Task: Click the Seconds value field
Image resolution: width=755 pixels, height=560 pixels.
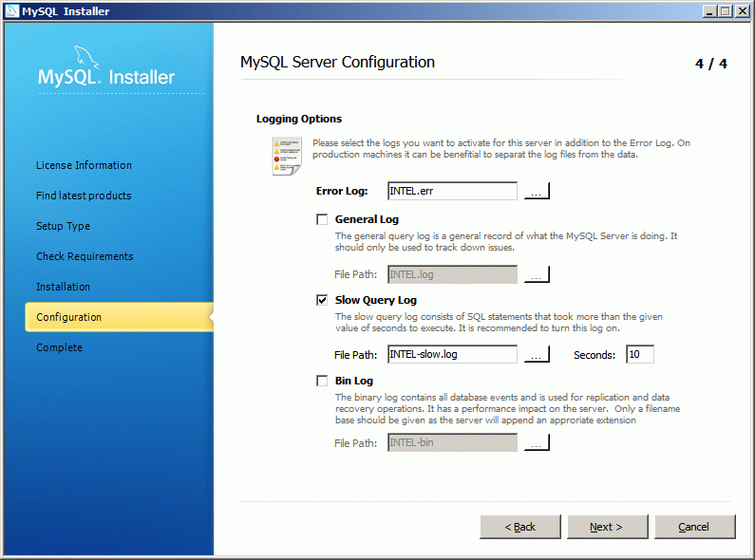Action: [x=640, y=355]
